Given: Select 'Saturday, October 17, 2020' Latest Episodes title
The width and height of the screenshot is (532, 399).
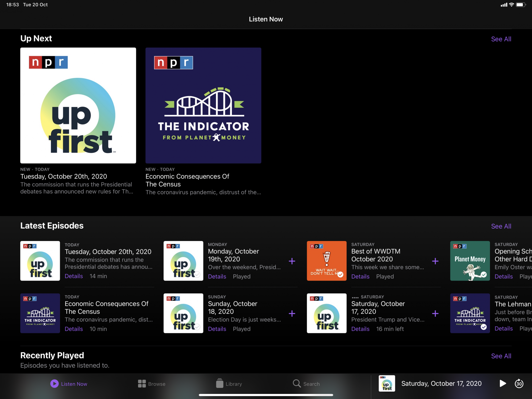Looking at the screenshot, I should 378,307.
